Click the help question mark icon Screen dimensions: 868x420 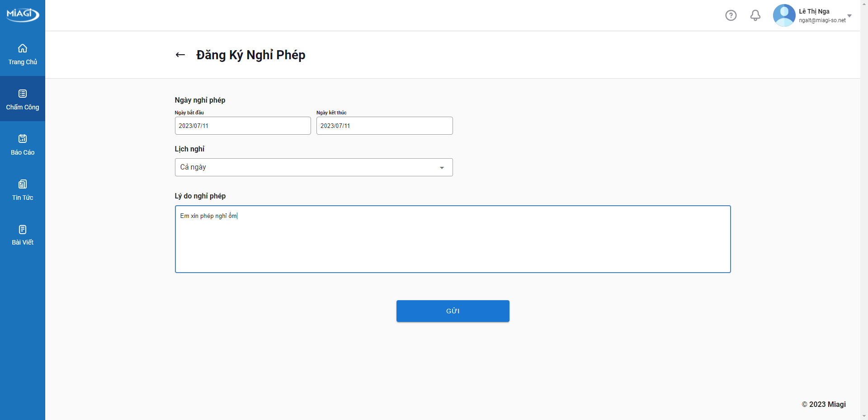click(731, 15)
